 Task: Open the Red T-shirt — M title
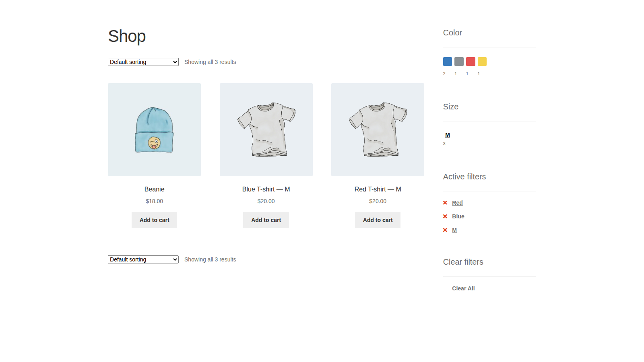[x=378, y=189]
